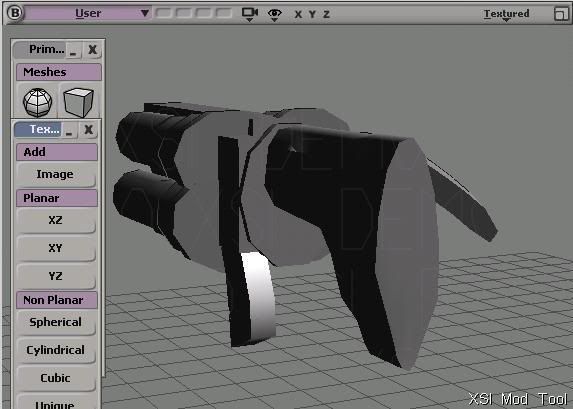573x409 pixels.
Task: Minimize the Prim... panel
Action: [73, 50]
